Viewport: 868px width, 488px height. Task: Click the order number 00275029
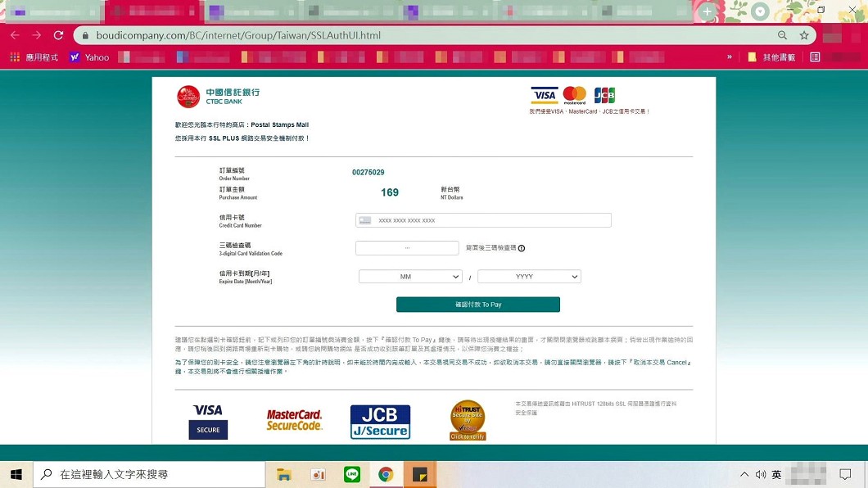(368, 173)
